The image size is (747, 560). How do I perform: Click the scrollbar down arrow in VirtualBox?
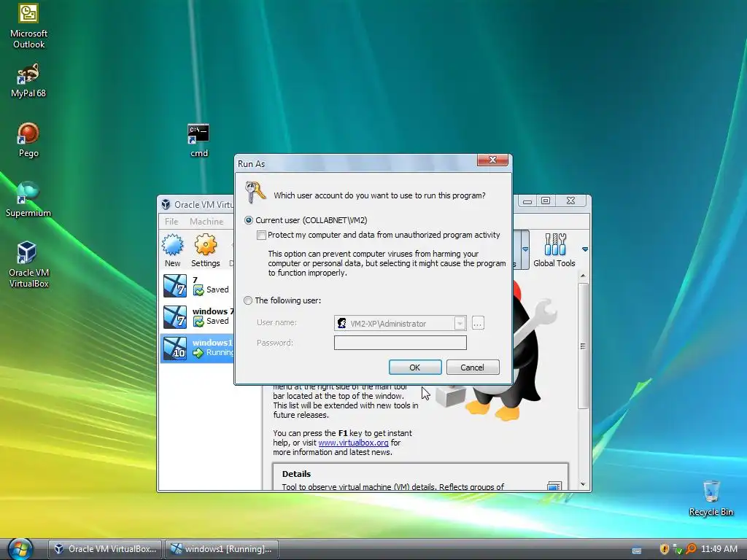583,484
